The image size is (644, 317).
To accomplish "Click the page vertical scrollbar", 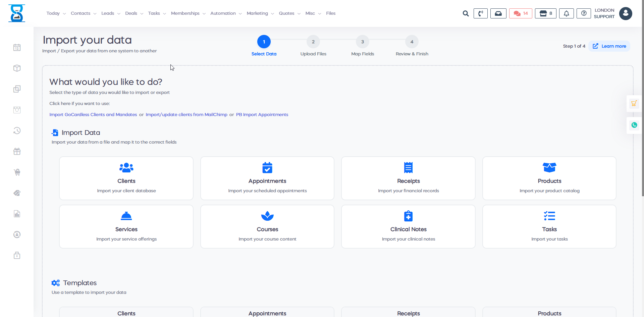I will point(642,101).
